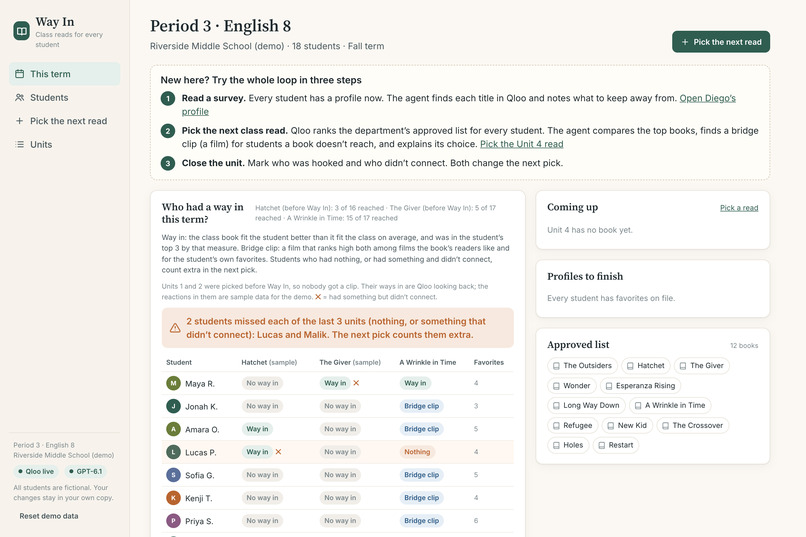Click Lucas P.'s avatar circle
This screenshot has width=806, height=537.
[x=173, y=452]
